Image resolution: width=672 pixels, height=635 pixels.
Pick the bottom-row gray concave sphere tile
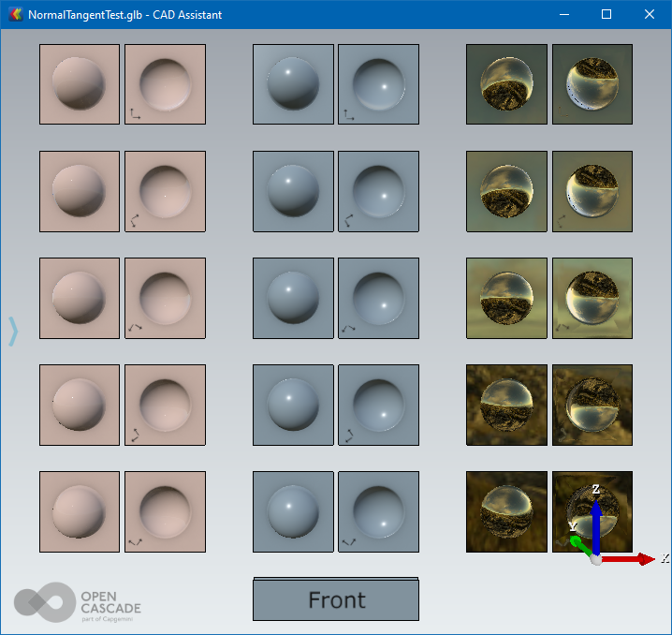pyautogui.click(x=378, y=511)
